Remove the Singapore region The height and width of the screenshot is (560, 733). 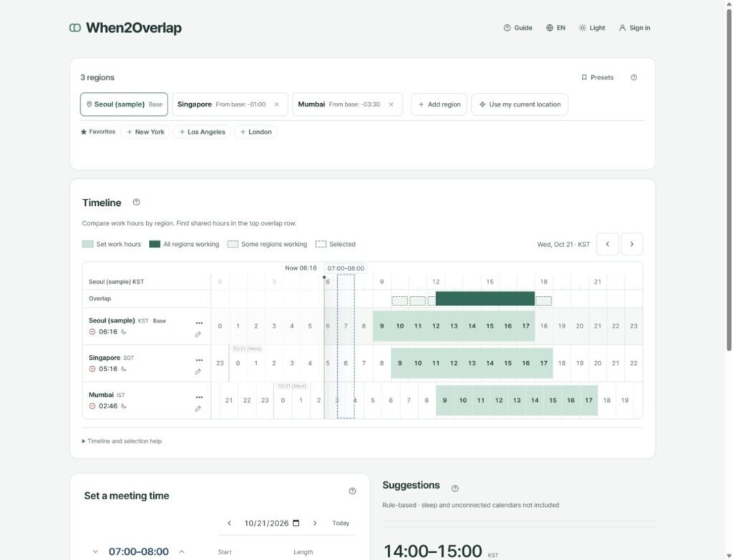tap(277, 104)
